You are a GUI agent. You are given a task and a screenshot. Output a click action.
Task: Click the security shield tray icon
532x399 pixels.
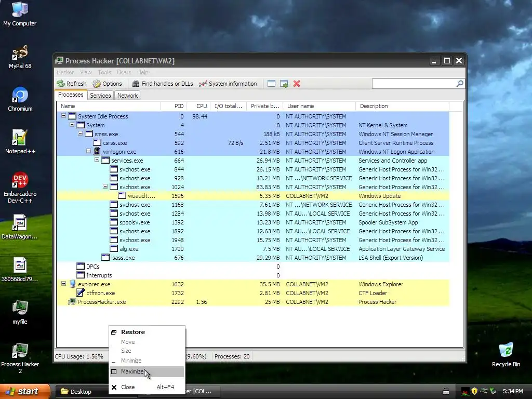click(474, 391)
